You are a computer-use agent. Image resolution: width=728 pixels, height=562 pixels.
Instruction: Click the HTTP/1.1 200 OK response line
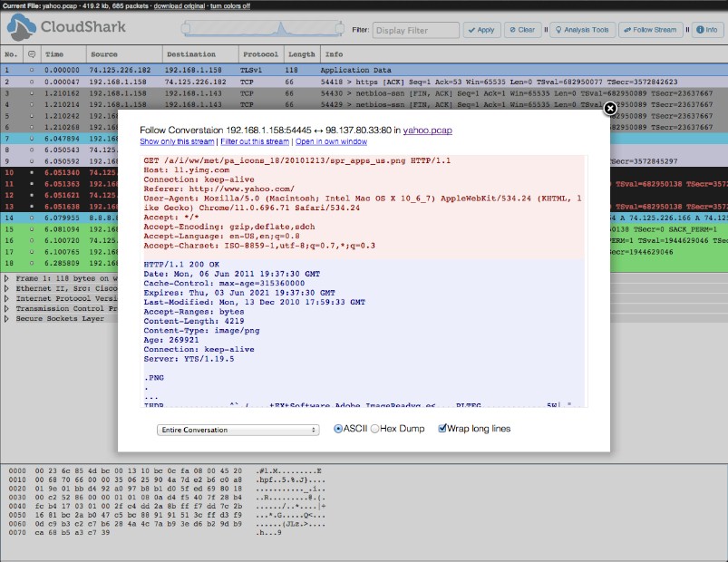pyautogui.click(x=181, y=265)
